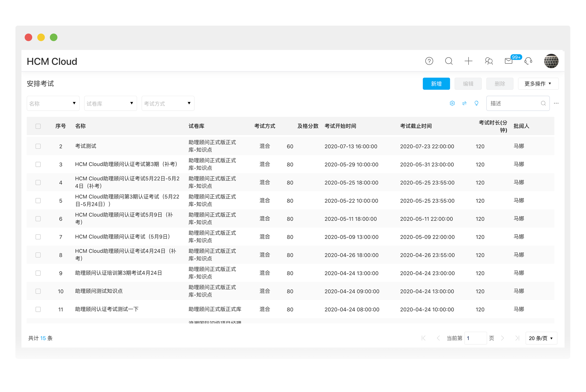The image size is (586, 392).
Task: Open the 考试方式 filter dropdown
Action: tap(168, 103)
